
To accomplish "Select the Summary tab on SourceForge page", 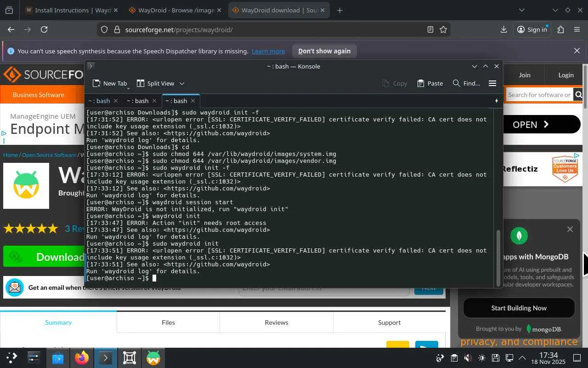I will (x=58, y=322).
